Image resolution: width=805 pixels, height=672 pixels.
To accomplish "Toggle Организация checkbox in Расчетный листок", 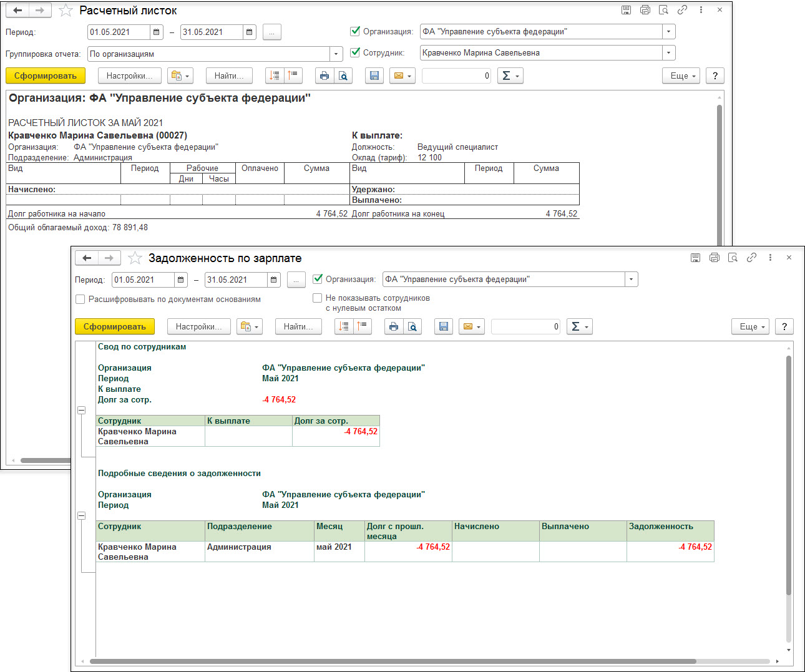I will pos(355,31).
